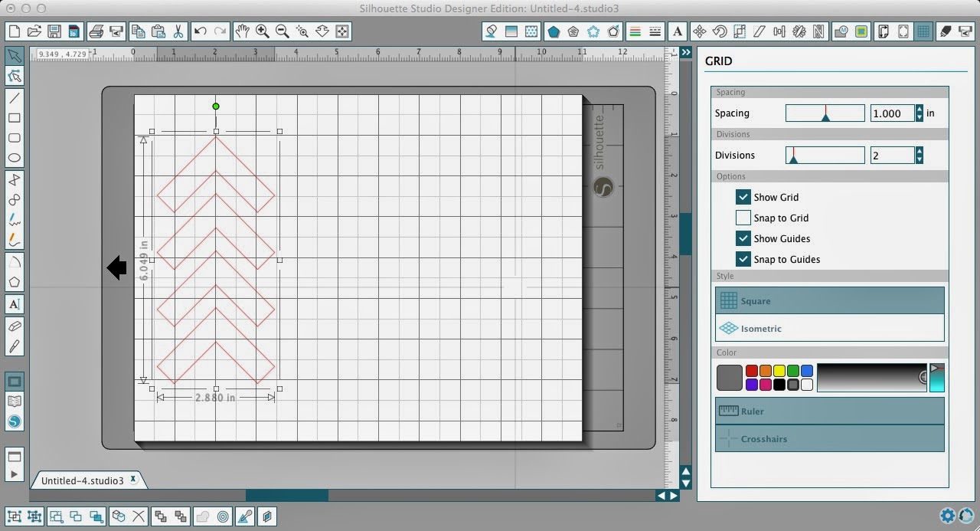Viewport: 980px width, 531px height.
Task: Enable Snap to Grid
Action: pos(743,218)
